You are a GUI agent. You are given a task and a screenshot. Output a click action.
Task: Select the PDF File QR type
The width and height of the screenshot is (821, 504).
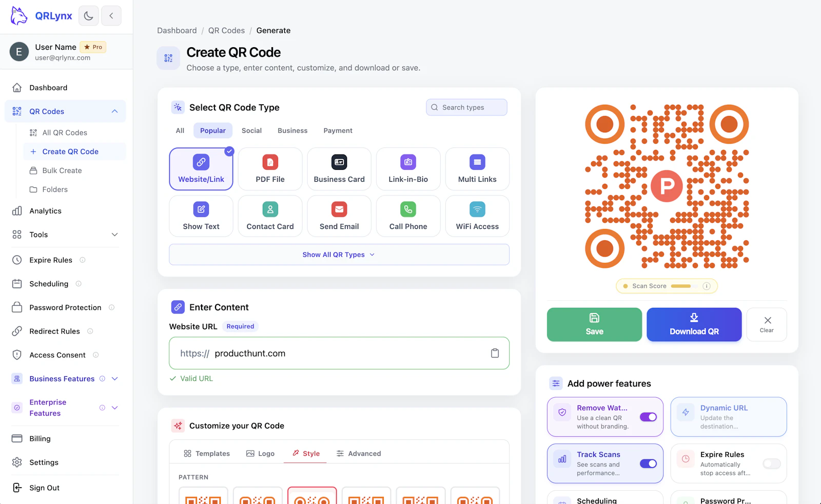tap(270, 169)
